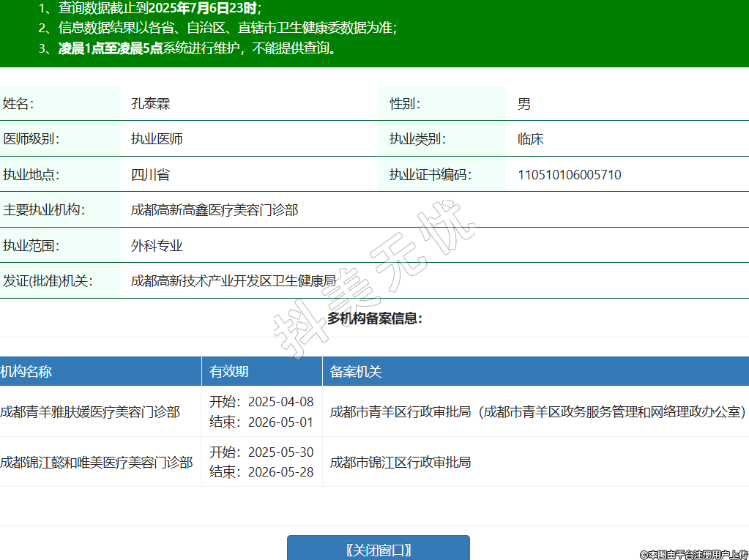Click the 成都高新技术产业开发区卫生健康局 value
This screenshot has height=560, width=749.
tap(233, 281)
